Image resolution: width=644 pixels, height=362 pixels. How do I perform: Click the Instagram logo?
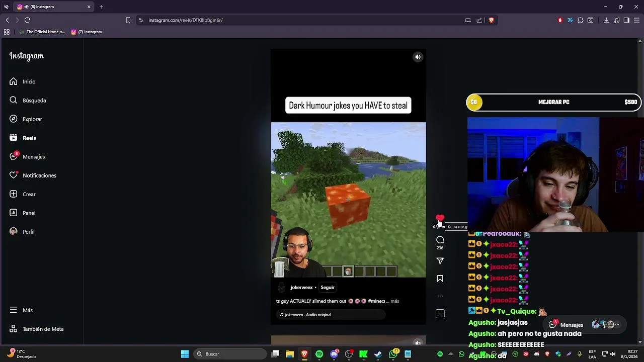point(27,56)
